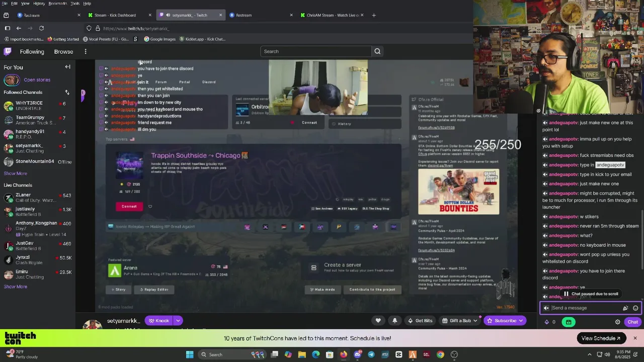Go back to previous page

coord(19,28)
